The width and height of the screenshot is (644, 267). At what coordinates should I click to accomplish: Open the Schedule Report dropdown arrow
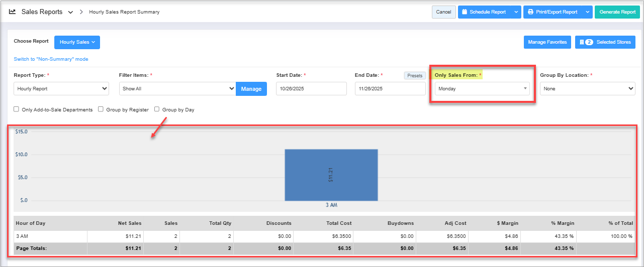(x=516, y=12)
